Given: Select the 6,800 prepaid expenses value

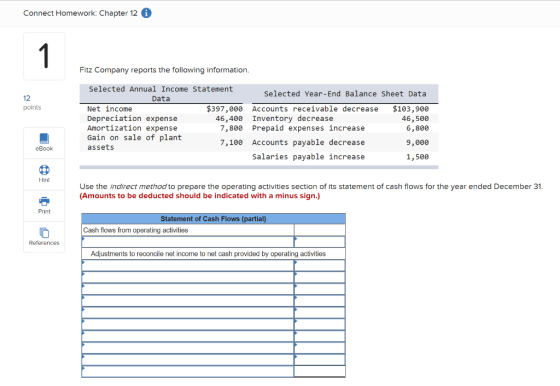Looking at the screenshot, I should (417, 128).
